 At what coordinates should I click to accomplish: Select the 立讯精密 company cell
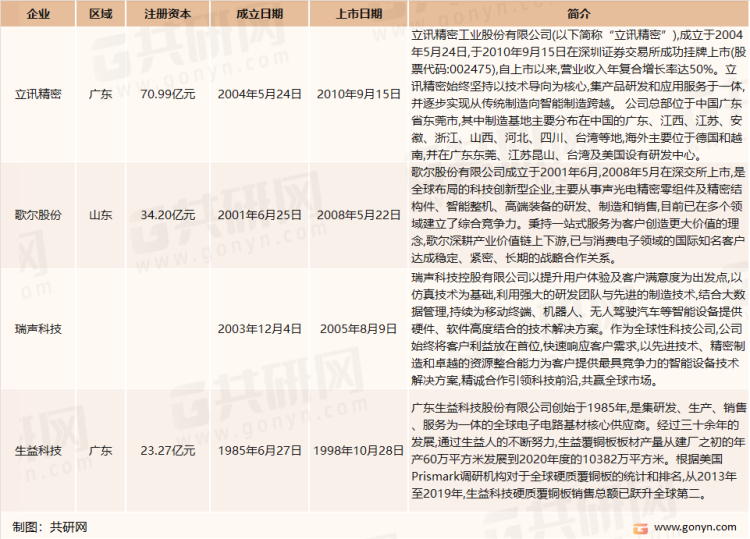pyautogui.click(x=38, y=94)
